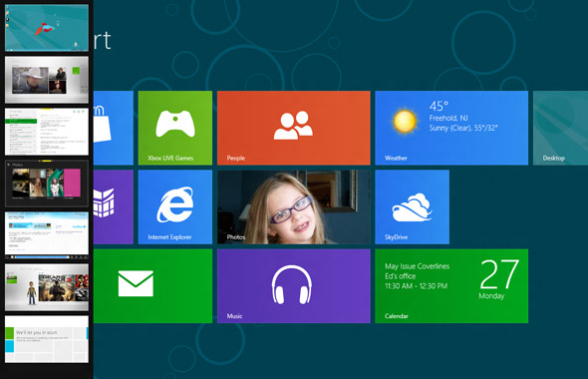
Task: Open the People tile
Action: [x=294, y=128]
